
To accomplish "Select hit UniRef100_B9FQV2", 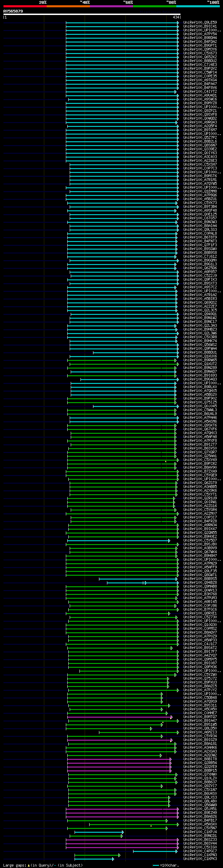I will pos(200,68).
